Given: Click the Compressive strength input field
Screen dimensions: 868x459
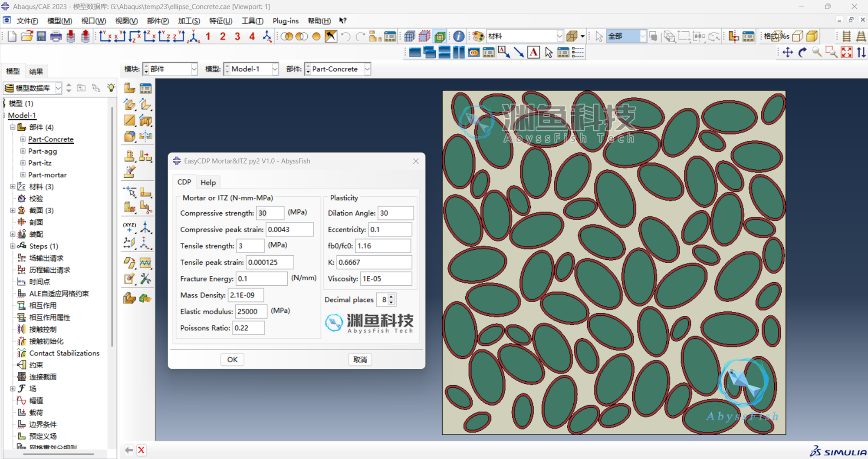Looking at the screenshot, I should (x=270, y=213).
